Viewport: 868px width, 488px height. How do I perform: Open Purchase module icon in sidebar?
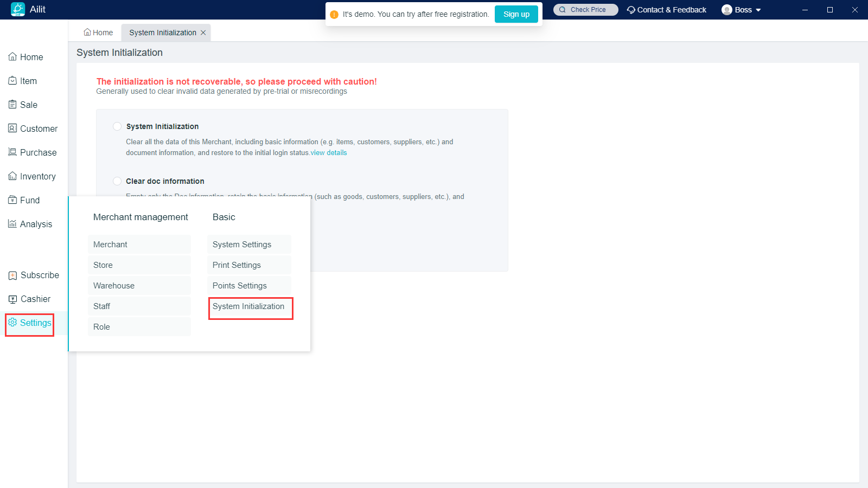(x=12, y=152)
